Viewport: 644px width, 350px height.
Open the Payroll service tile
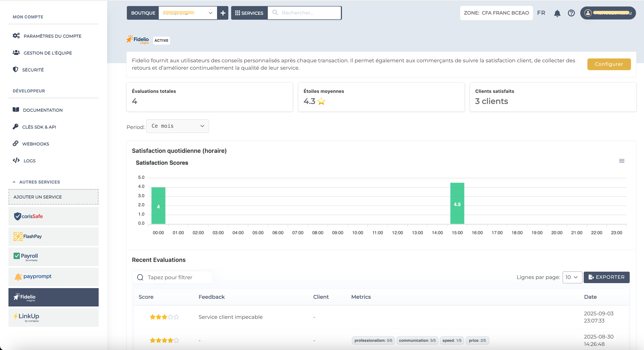pyautogui.click(x=54, y=257)
